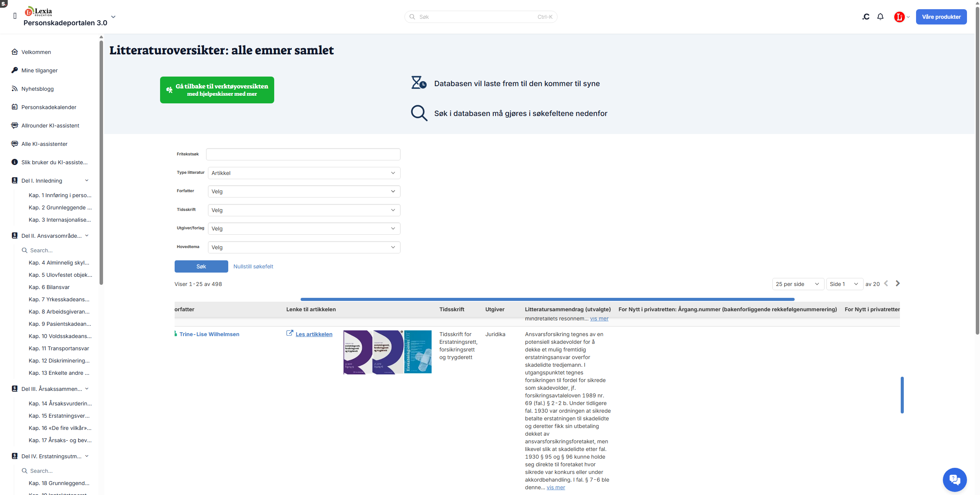Image resolution: width=980 pixels, height=495 pixels.
Task: Collapse Del III. Årsakssammenheng chevron
Action: pyautogui.click(x=87, y=389)
